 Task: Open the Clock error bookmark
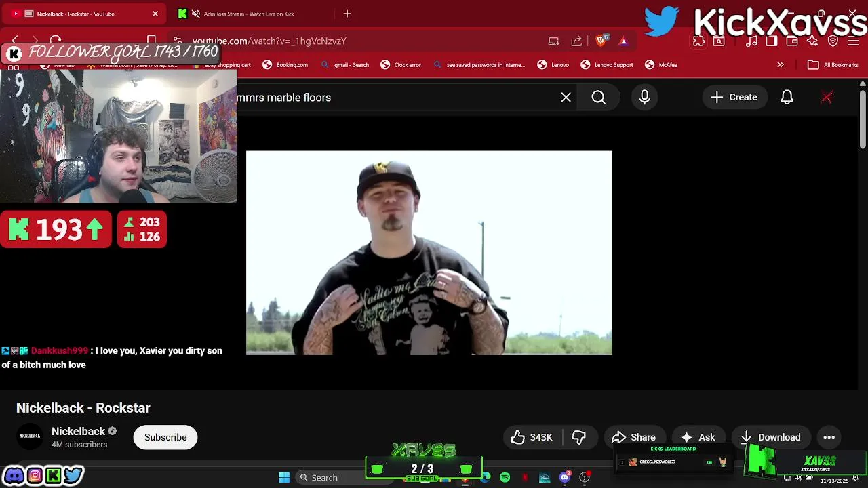400,65
